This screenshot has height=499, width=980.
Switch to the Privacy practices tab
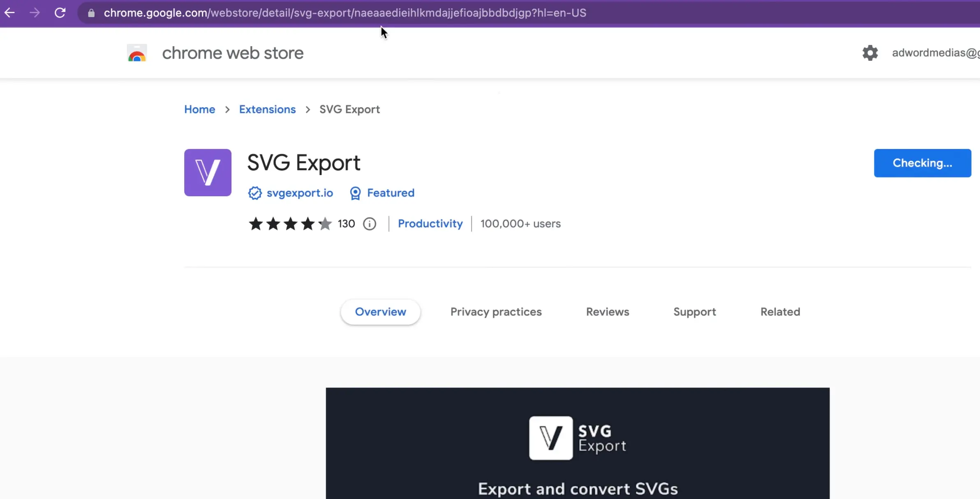(495, 312)
